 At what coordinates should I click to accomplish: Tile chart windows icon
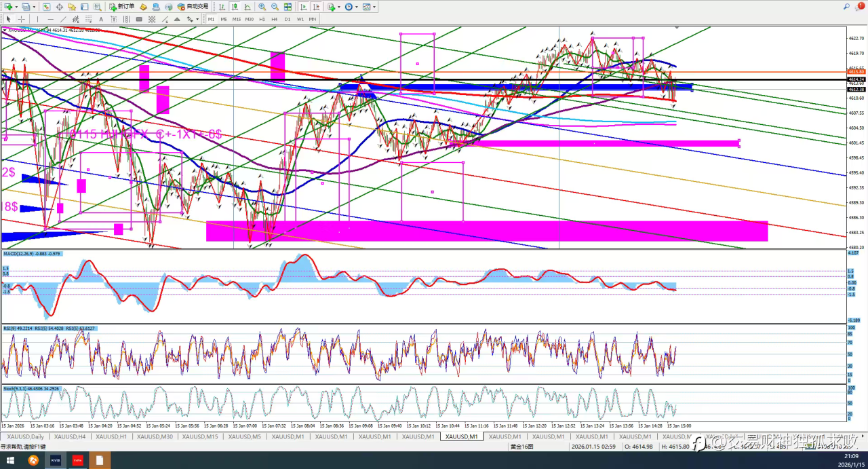click(288, 7)
